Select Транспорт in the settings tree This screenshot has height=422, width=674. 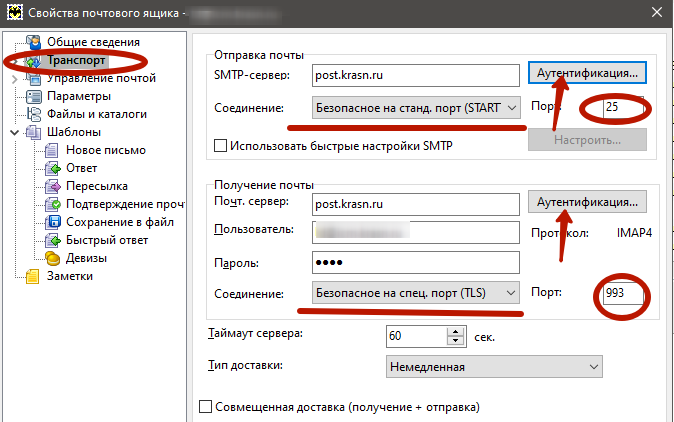coord(76,61)
